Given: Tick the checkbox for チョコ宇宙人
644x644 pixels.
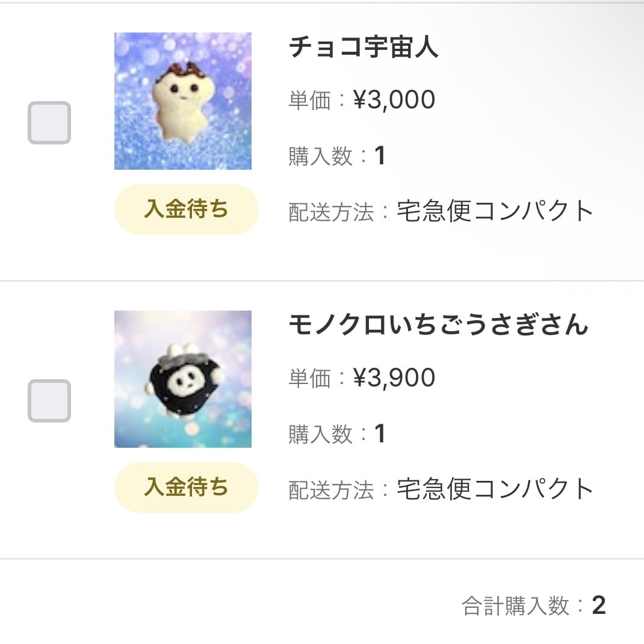Looking at the screenshot, I should [x=49, y=123].
